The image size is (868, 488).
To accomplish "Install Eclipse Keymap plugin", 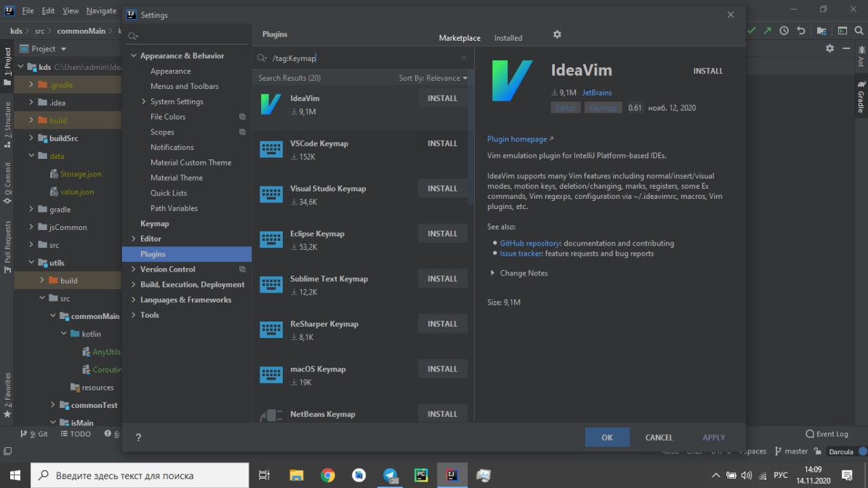I will 442,233.
